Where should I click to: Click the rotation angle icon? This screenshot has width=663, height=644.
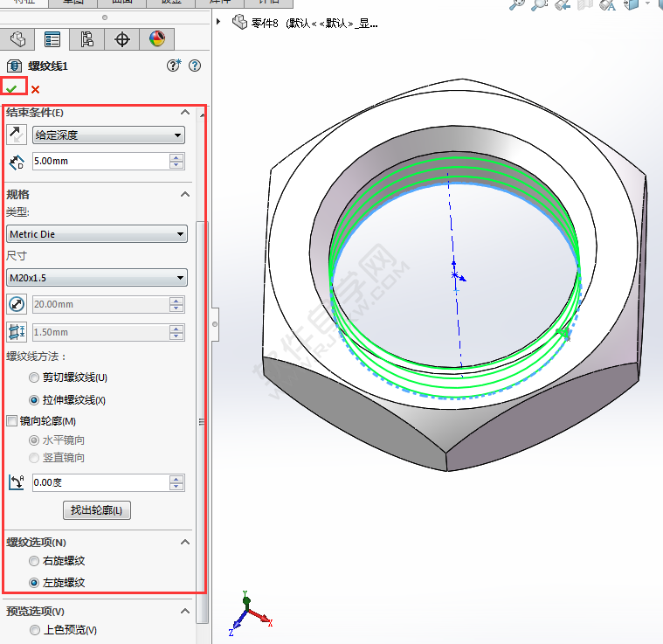pyautogui.click(x=17, y=482)
